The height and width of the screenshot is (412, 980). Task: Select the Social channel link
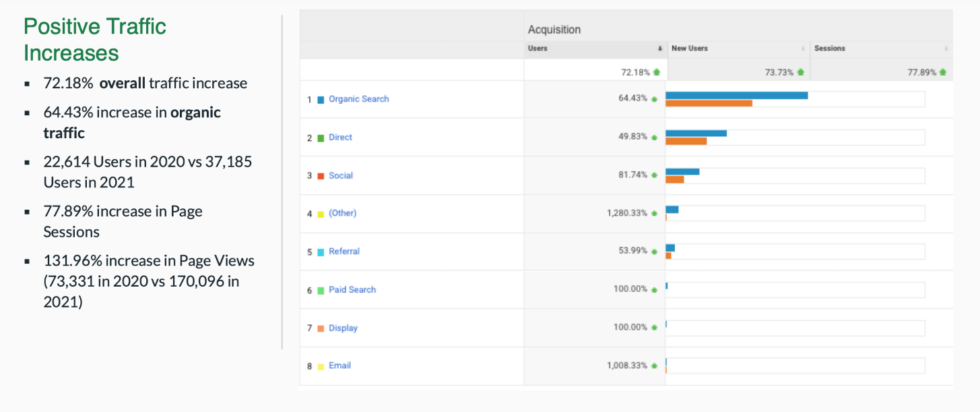(x=341, y=175)
